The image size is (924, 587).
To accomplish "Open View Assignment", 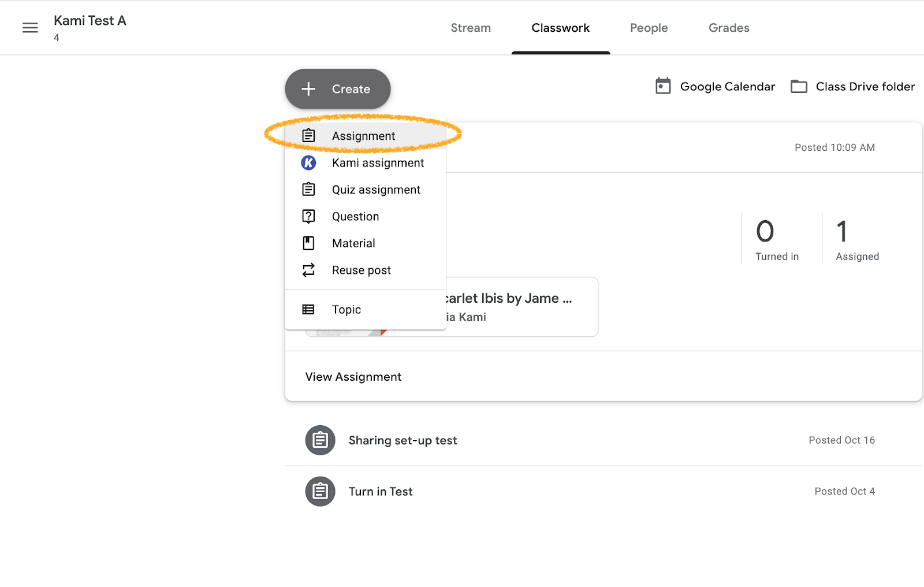I will [x=353, y=376].
